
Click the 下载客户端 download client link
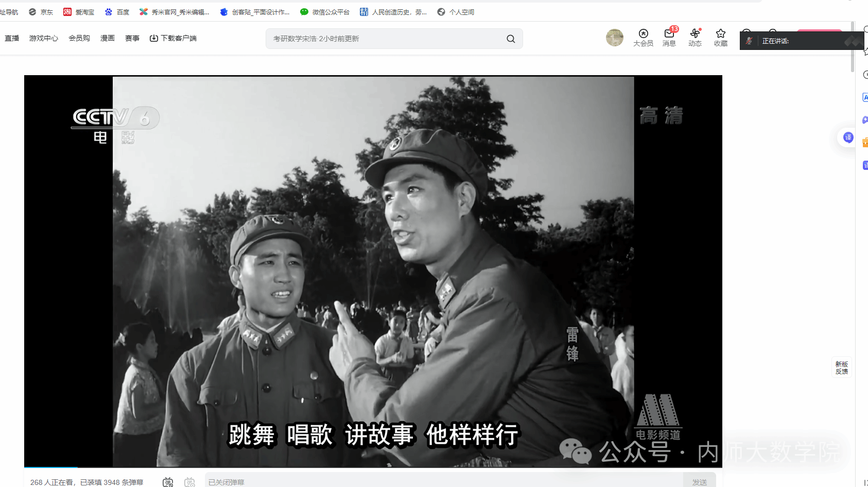(173, 38)
